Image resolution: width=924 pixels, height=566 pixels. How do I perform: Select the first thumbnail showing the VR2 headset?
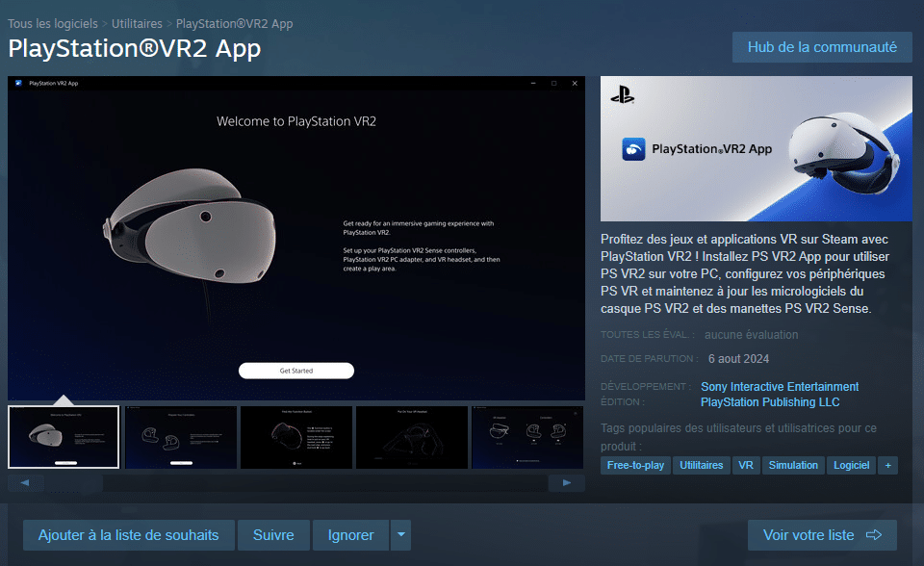pos(64,437)
